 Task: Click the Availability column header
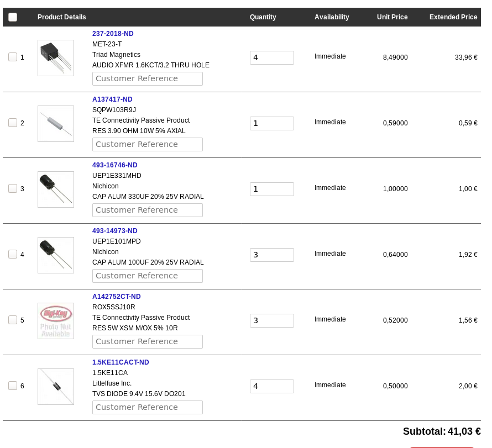coord(332,17)
